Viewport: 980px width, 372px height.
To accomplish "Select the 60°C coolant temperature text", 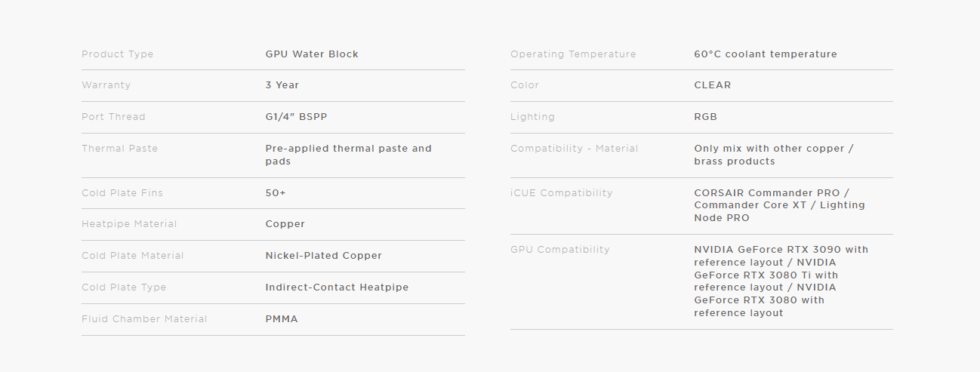I will pos(766,54).
